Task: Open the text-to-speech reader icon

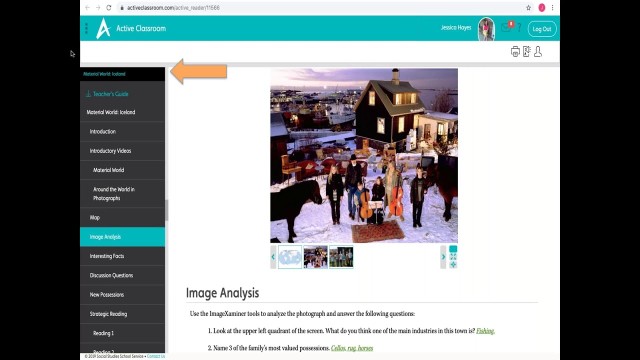Action: [x=527, y=51]
